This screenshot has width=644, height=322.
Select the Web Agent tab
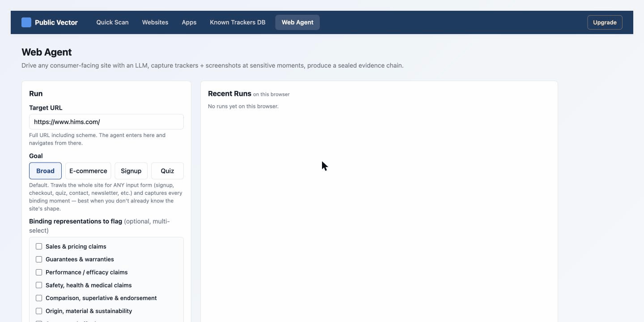coord(297,22)
